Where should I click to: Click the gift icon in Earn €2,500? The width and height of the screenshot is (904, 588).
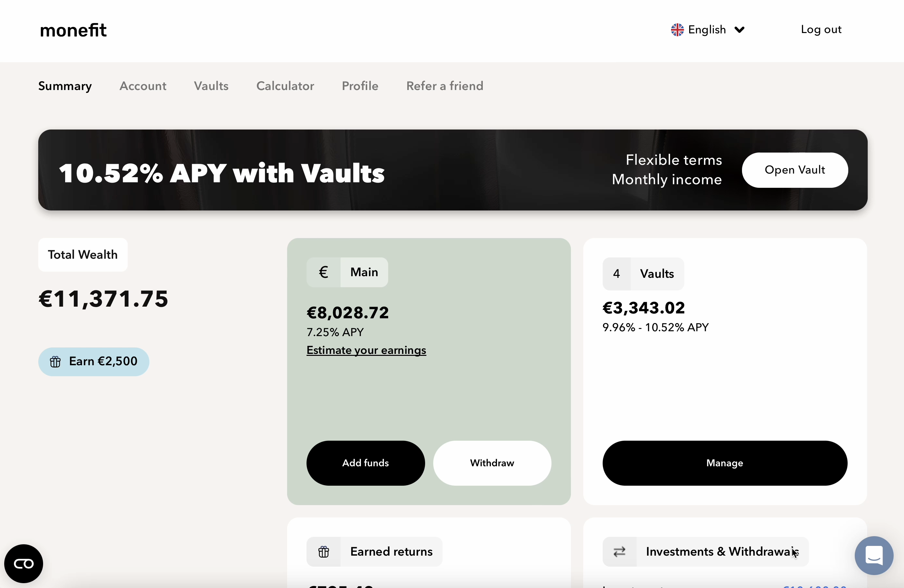(x=55, y=362)
